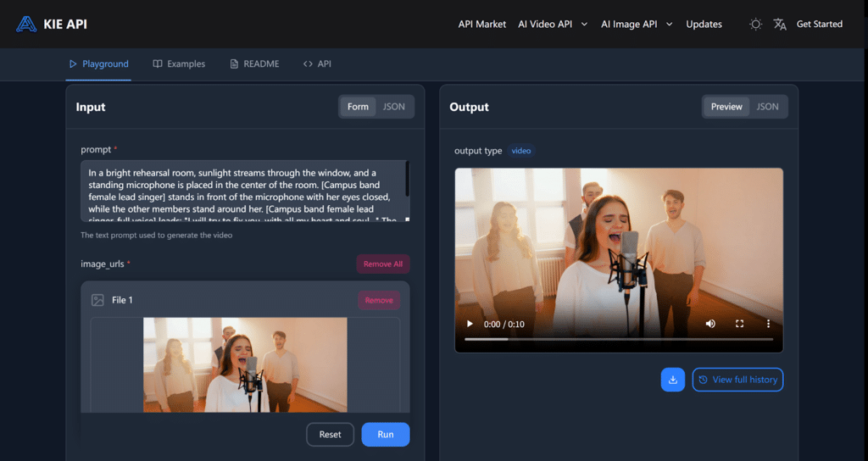Click the Remove All button
The width and height of the screenshot is (868, 461).
[383, 264]
